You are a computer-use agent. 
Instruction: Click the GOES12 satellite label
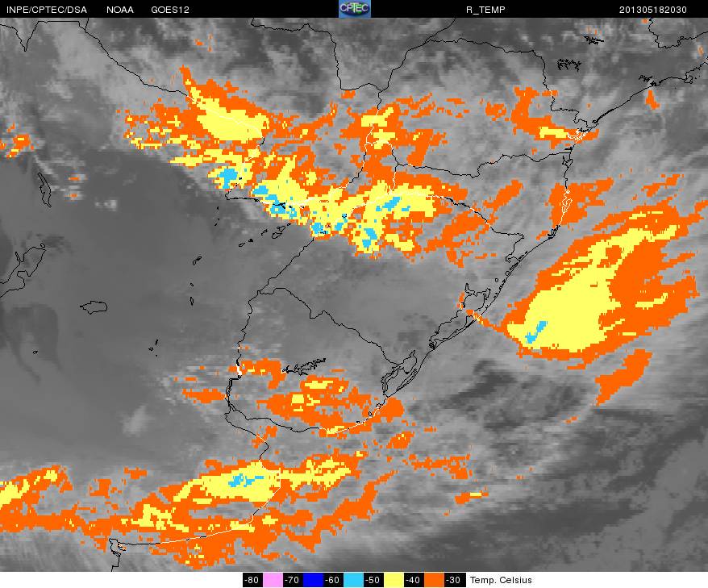pyautogui.click(x=170, y=10)
